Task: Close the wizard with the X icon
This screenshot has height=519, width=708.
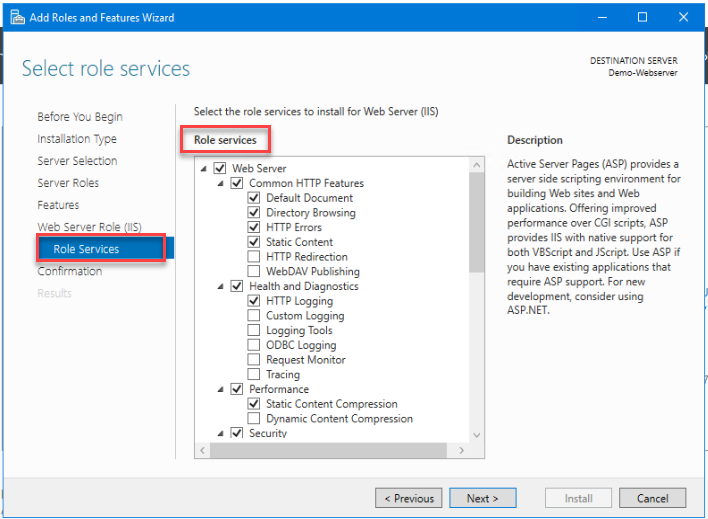Action: point(683,17)
